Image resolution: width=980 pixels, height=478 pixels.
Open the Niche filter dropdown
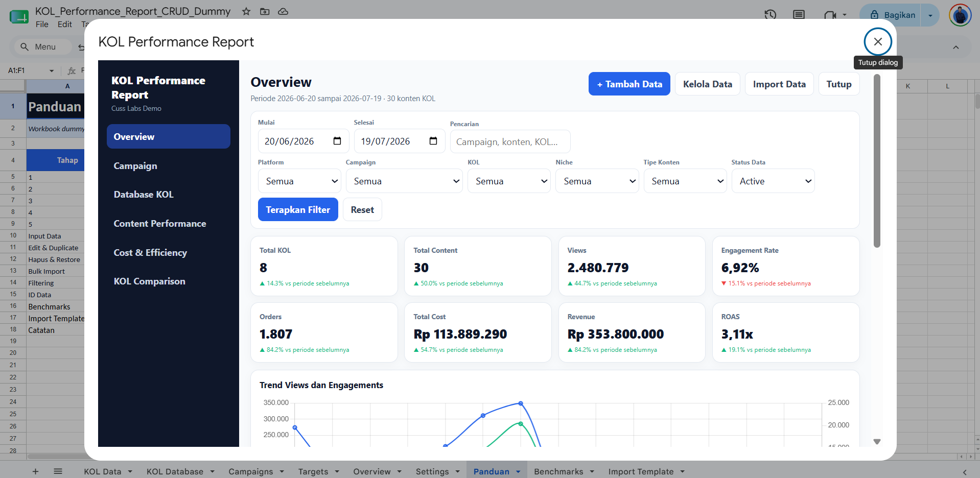click(597, 181)
